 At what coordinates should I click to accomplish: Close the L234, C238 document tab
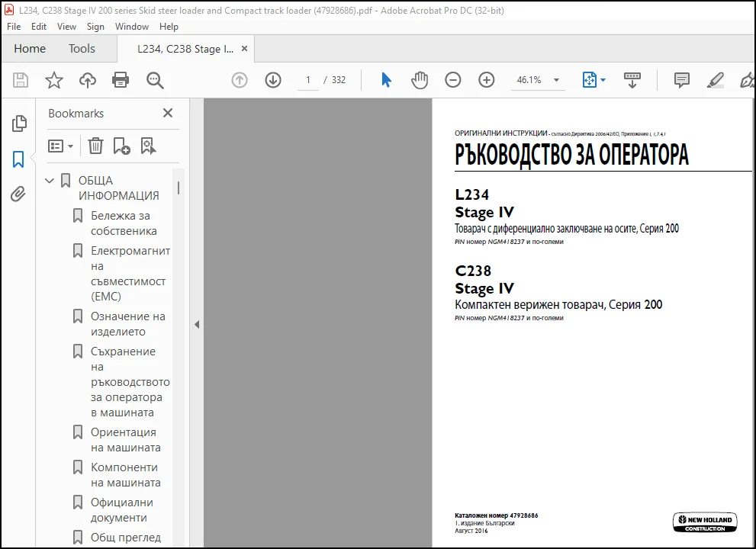pos(244,49)
